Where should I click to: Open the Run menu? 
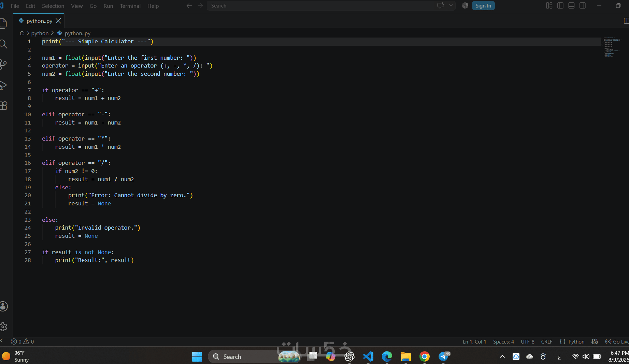coord(108,6)
